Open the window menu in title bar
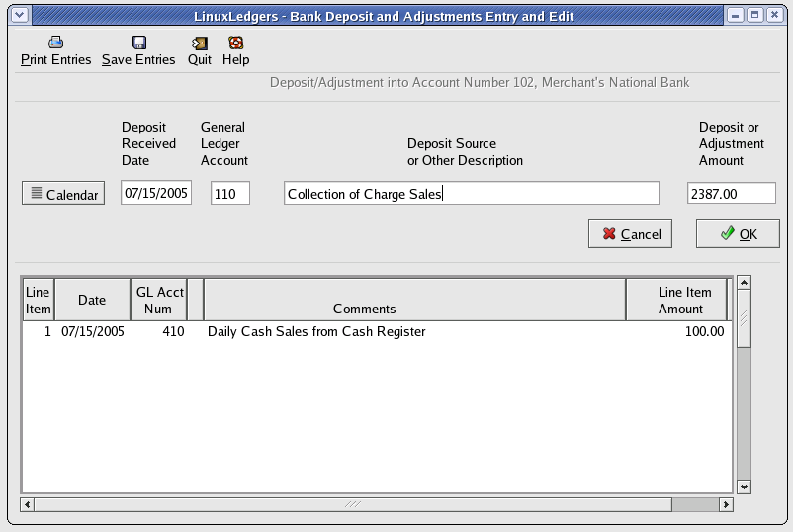793x532 pixels. pos(17,15)
